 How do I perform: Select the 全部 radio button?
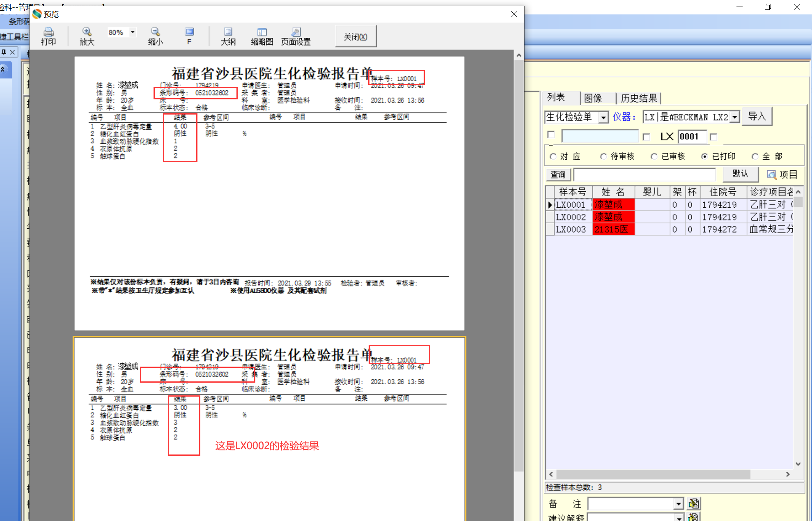[x=755, y=156]
